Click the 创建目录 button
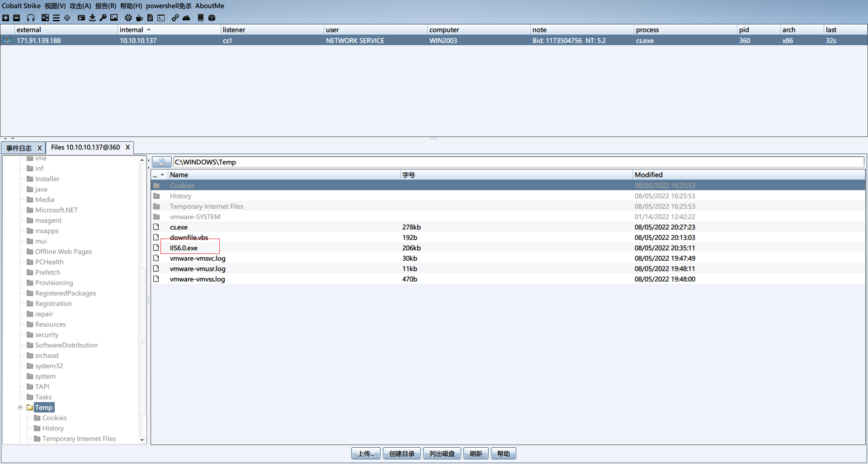This screenshot has height=464, width=868. (402, 454)
